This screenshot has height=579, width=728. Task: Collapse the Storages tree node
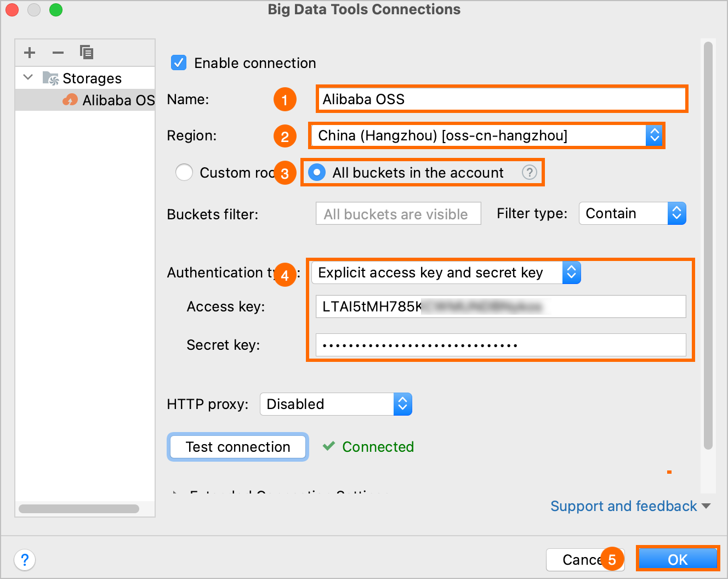[x=29, y=77]
